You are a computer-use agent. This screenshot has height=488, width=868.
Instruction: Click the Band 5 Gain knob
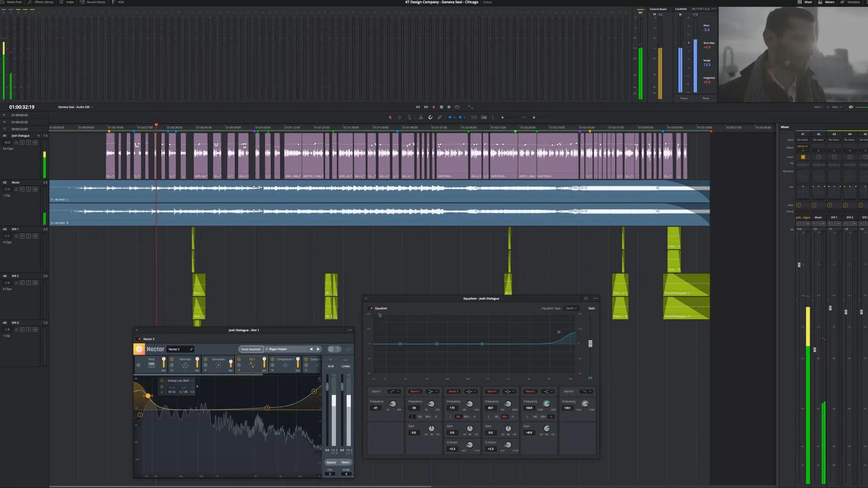[547, 428]
